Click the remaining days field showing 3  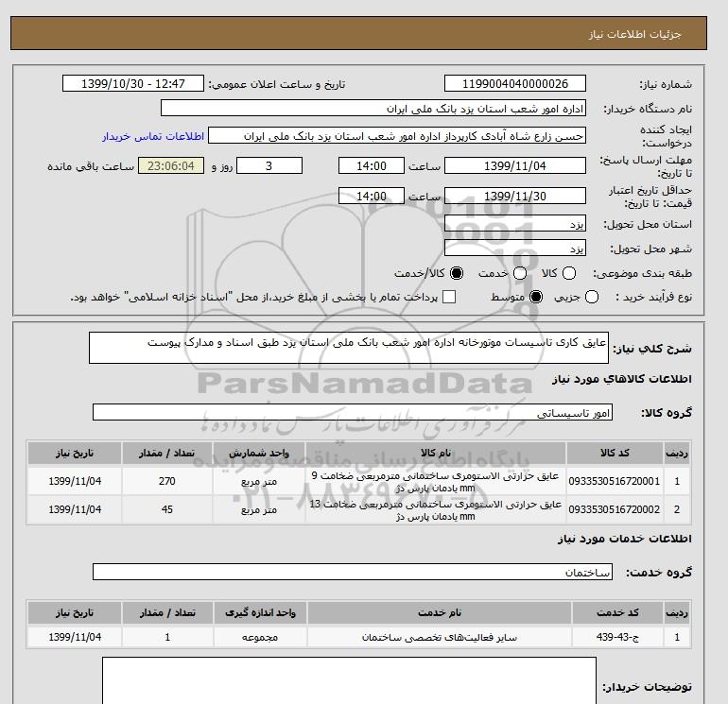(x=269, y=165)
